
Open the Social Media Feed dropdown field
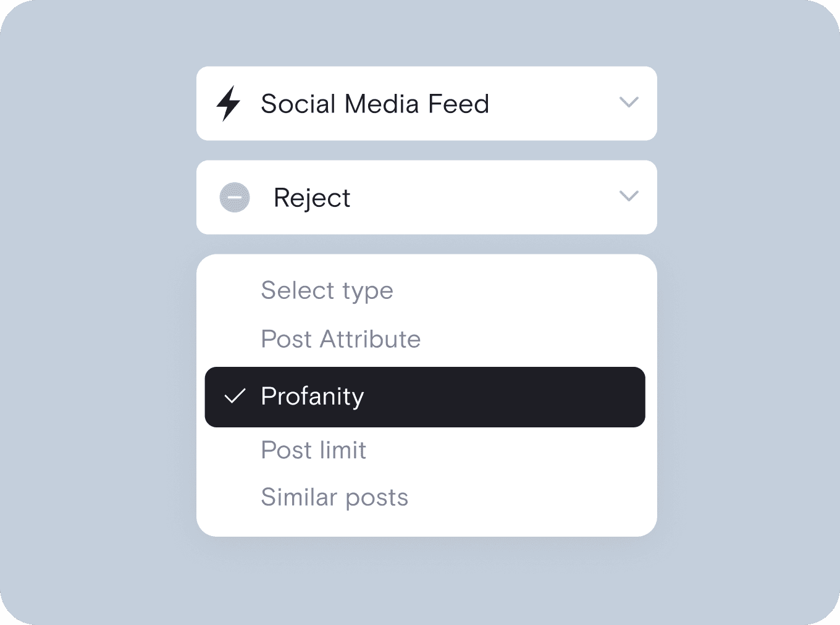tap(426, 103)
